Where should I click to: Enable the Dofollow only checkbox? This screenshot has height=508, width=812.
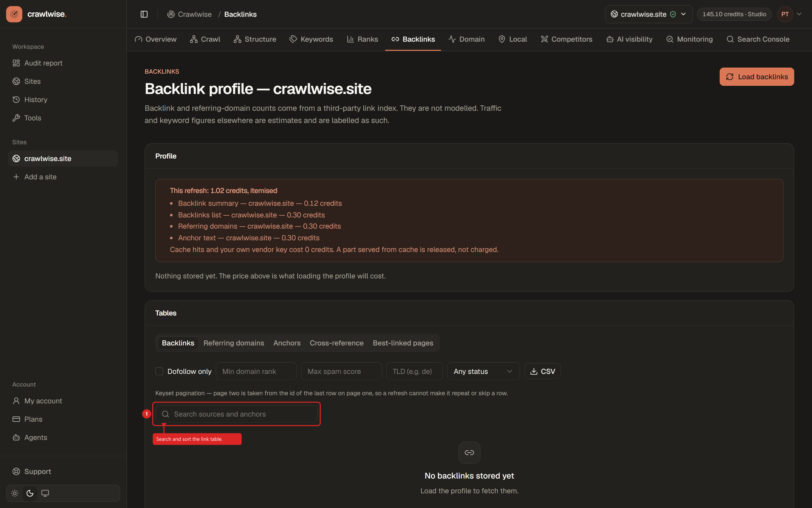click(159, 371)
